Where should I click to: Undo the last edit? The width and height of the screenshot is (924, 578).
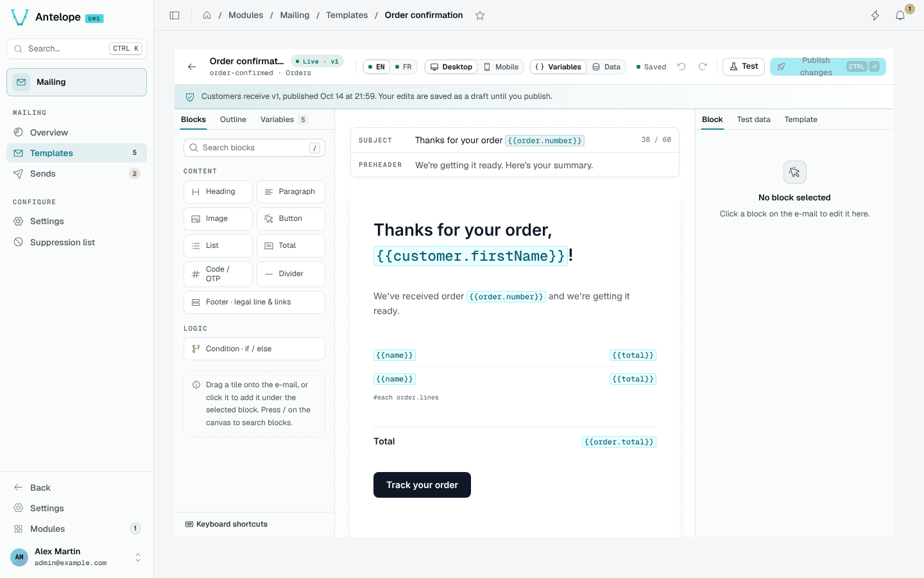681,67
